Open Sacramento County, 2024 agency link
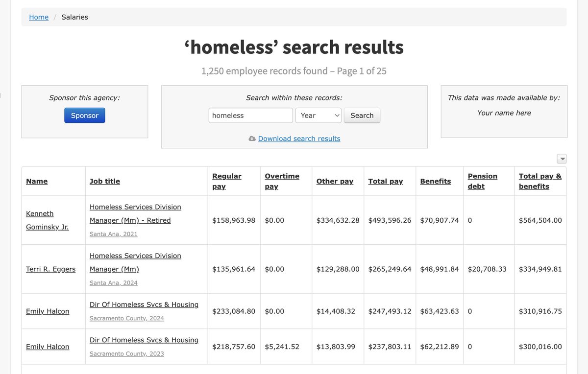This screenshot has width=588, height=374. tap(127, 318)
